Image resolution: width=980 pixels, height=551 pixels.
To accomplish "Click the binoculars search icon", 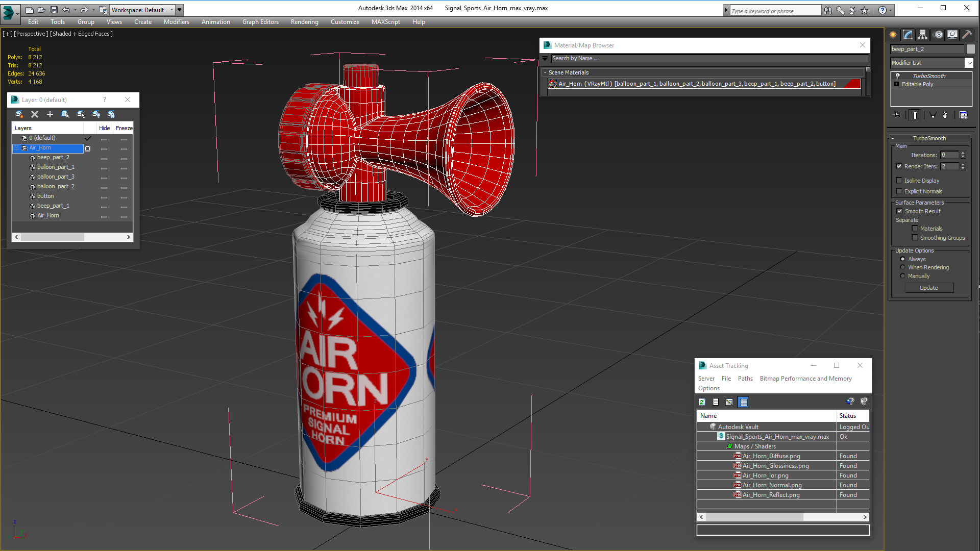I will click(827, 10).
